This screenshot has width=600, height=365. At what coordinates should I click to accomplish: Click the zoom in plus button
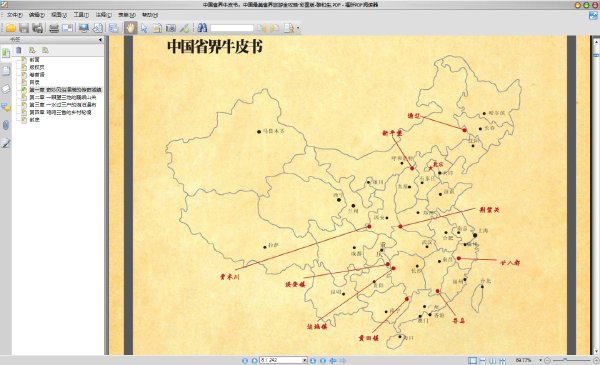click(x=596, y=360)
